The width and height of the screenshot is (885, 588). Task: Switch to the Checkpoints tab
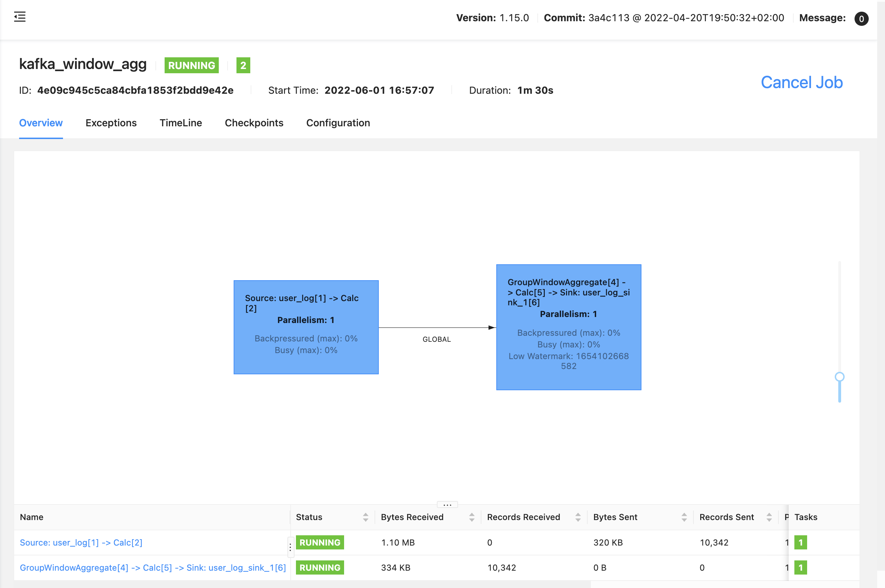point(254,123)
